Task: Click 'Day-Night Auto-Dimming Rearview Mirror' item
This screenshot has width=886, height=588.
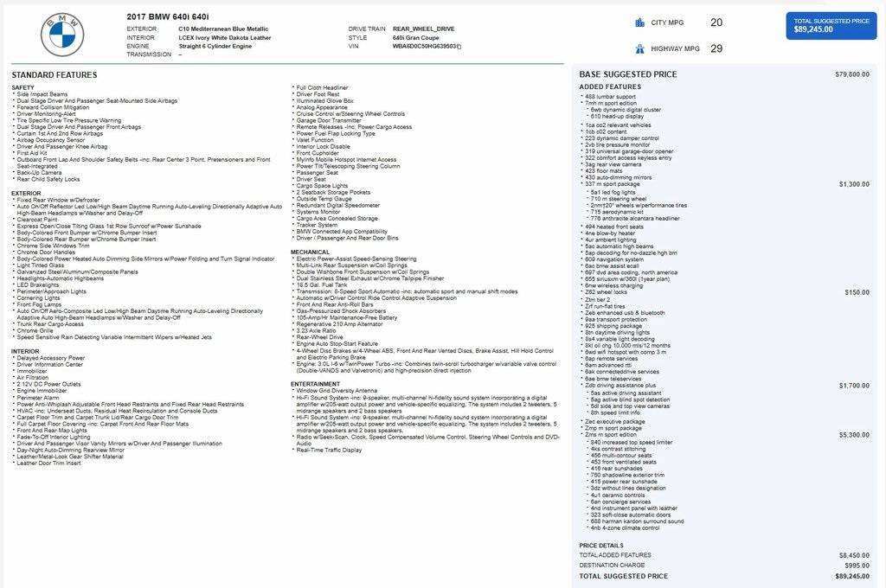Action: 71,451
